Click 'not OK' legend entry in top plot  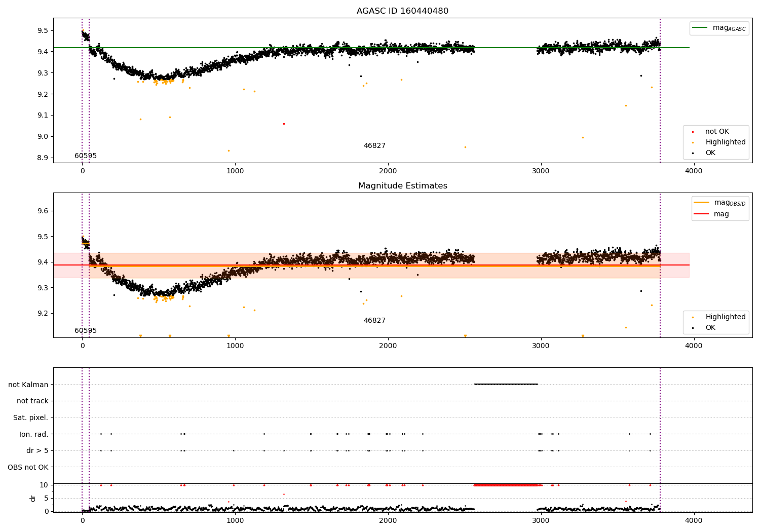(717, 132)
